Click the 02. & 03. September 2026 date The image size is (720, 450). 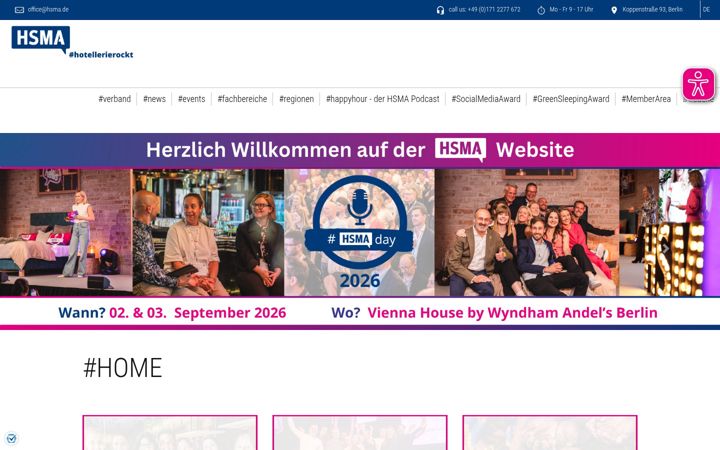[197, 313]
